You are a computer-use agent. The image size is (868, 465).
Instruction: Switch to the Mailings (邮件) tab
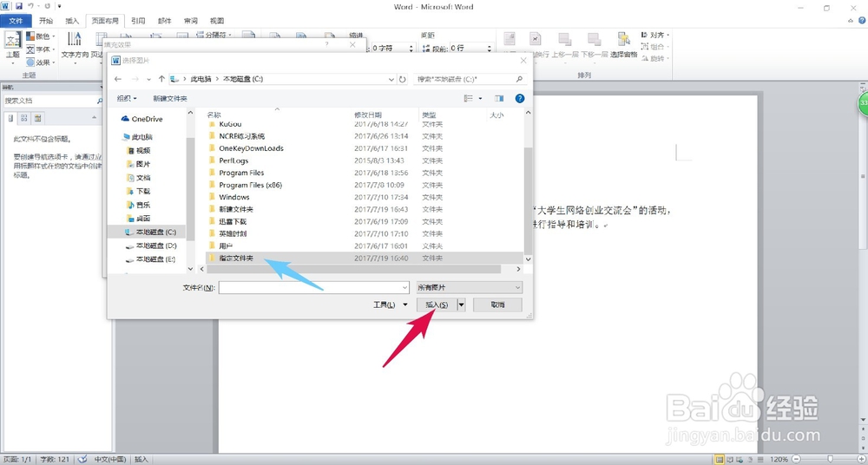[164, 21]
